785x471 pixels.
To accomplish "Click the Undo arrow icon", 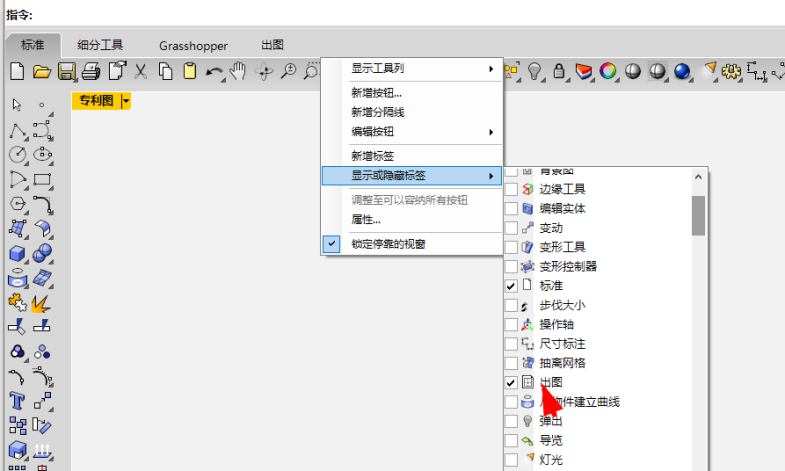I will pyautogui.click(x=214, y=71).
